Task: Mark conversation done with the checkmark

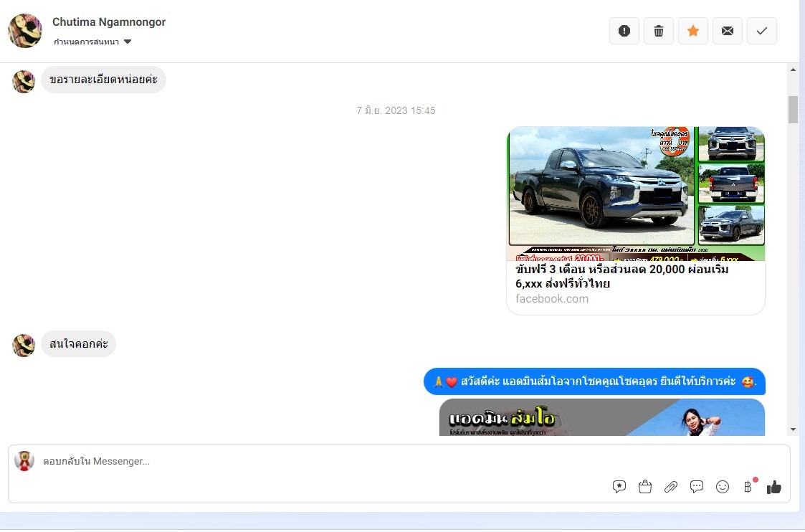Action: tap(762, 31)
